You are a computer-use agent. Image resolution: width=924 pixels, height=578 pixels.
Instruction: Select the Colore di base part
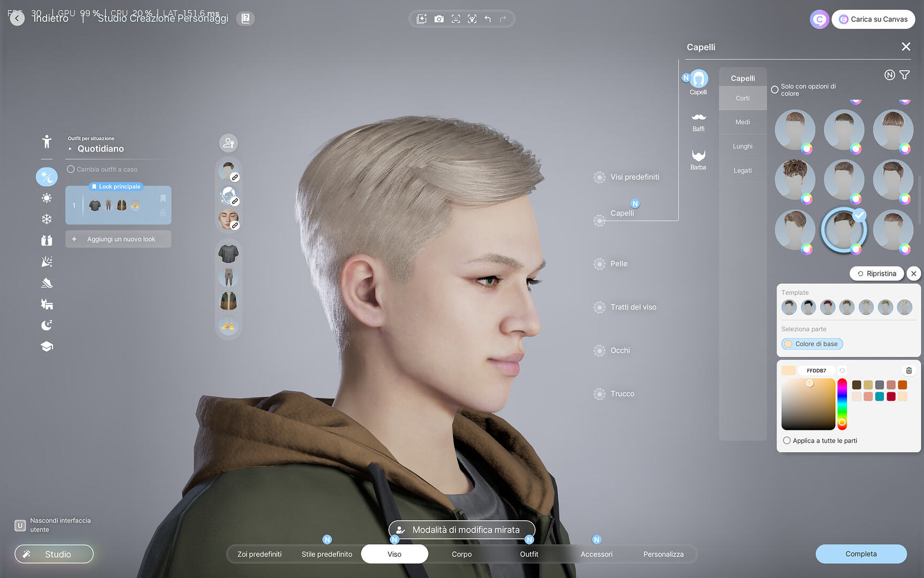[x=812, y=344]
